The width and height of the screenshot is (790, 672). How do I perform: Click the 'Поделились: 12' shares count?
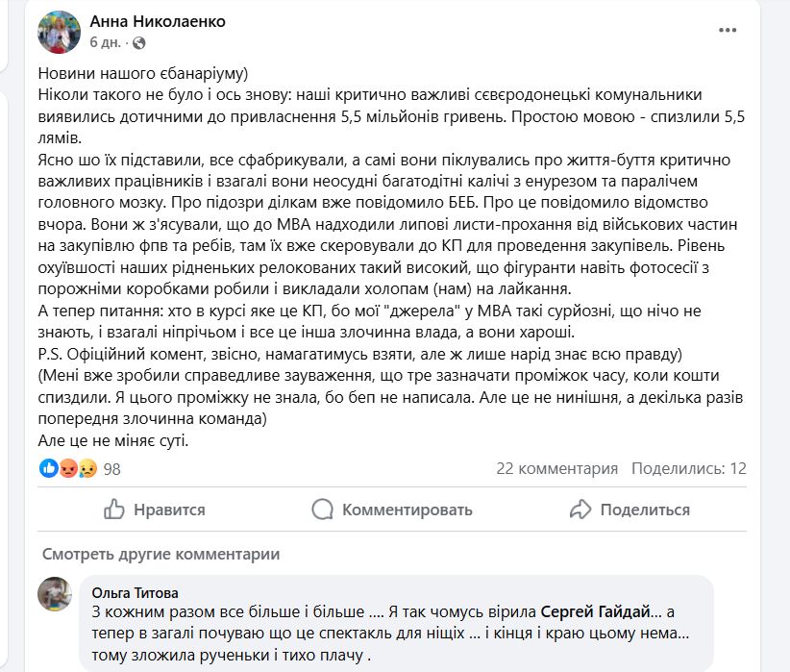pyautogui.click(x=688, y=469)
